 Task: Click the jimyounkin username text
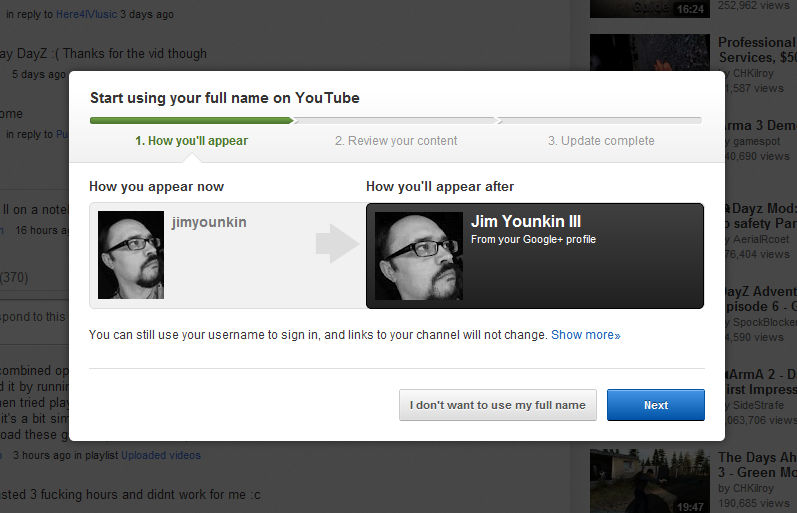pos(209,222)
